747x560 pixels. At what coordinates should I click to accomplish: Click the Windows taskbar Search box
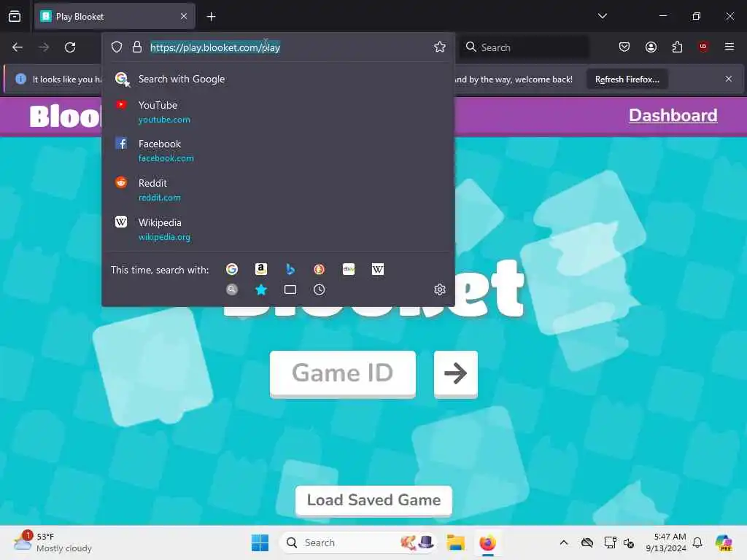click(x=358, y=542)
